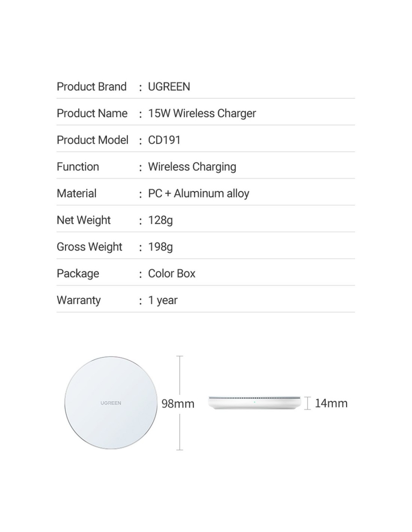Image resolution: width=412 pixels, height=532 pixels.
Task: Click the Wireless Charging function value
Action: pyautogui.click(x=192, y=167)
